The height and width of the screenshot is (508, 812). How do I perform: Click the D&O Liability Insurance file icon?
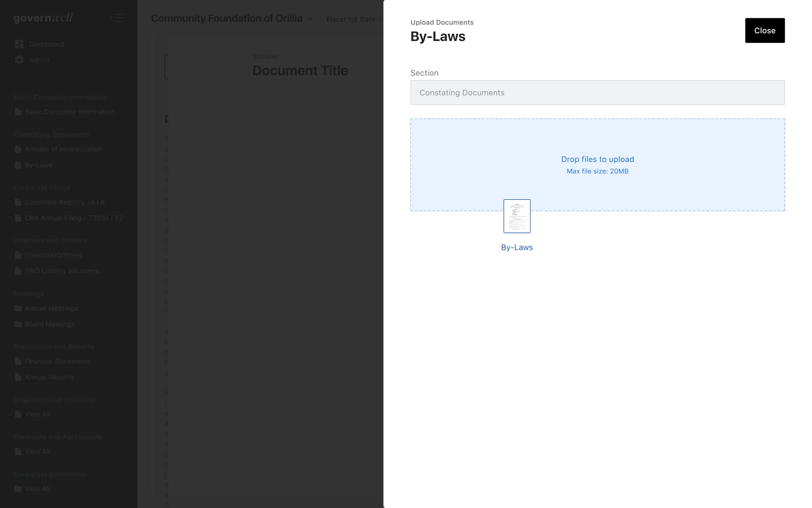pyautogui.click(x=18, y=271)
